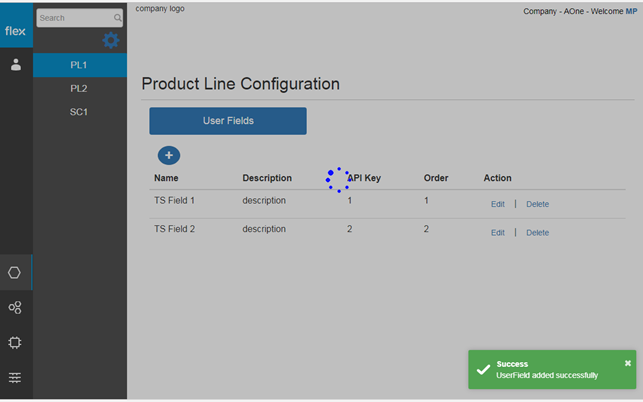Close the Success notification
Viewport: 643px width, 402px height.
point(627,363)
